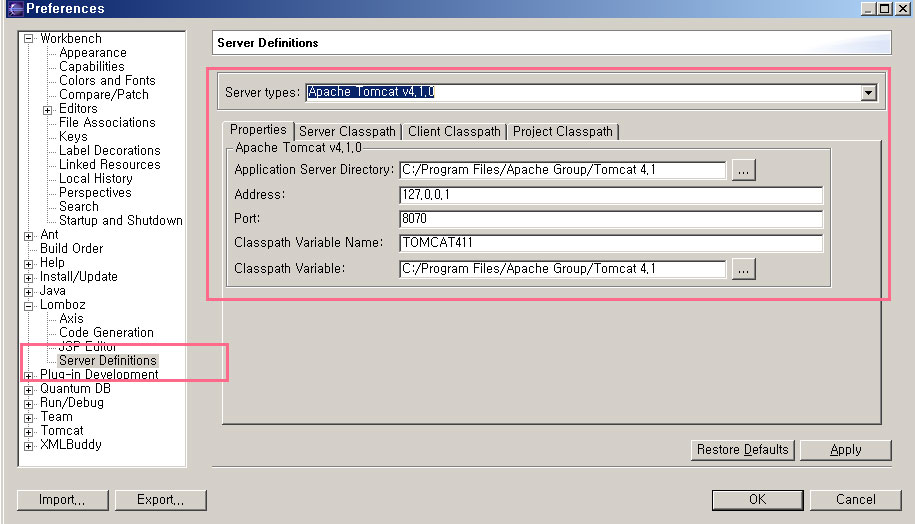Select Keys in the tree

(x=74, y=137)
